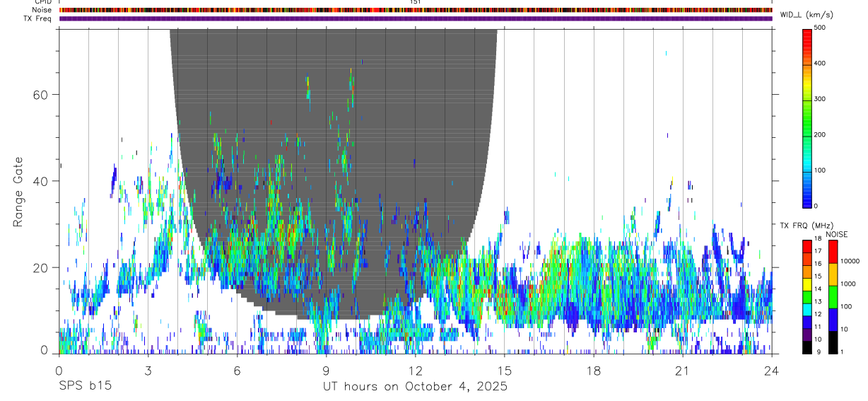This screenshot has width=868, height=401.
Task: Click the 'NOISE' colorbar title
Action: tap(837, 234)
